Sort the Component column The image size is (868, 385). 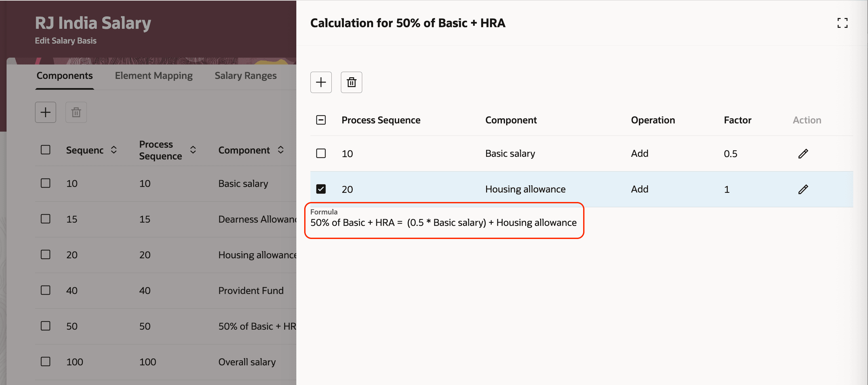281,150
